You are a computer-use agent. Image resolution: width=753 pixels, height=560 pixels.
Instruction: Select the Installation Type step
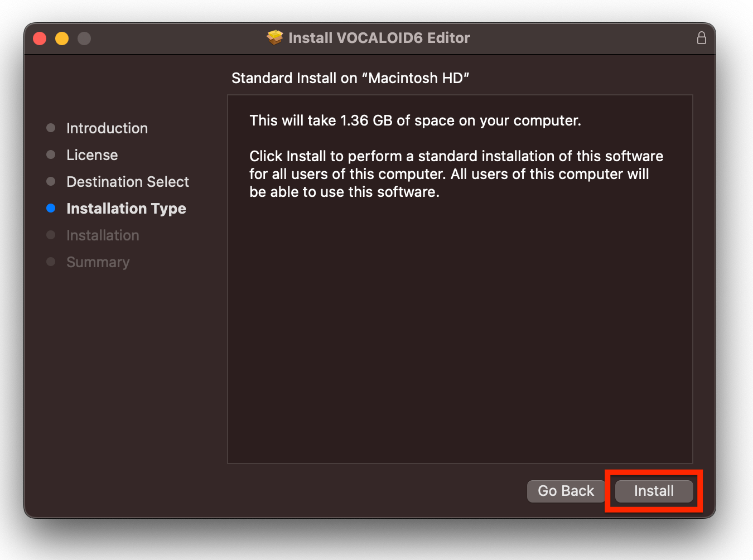pos(126,208)
